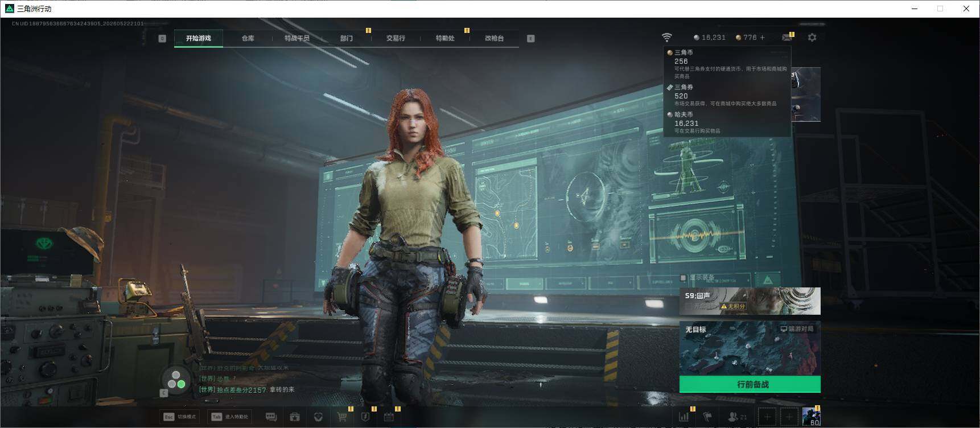Click the heart-in-hands icon
The width and height of the screenshot is (980, 428).
[x=318, y=417]
